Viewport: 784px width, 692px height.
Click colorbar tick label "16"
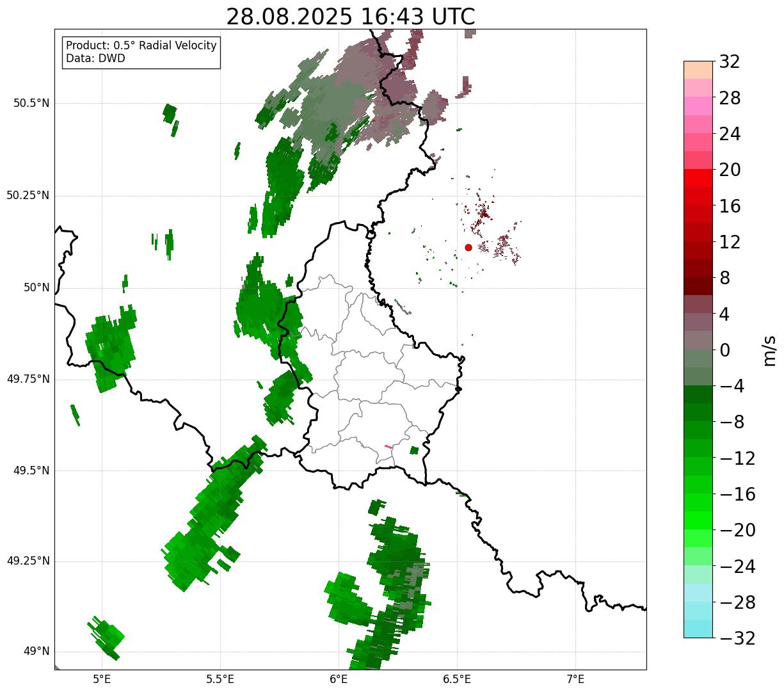pyautogui.click(x=730, y=206)
